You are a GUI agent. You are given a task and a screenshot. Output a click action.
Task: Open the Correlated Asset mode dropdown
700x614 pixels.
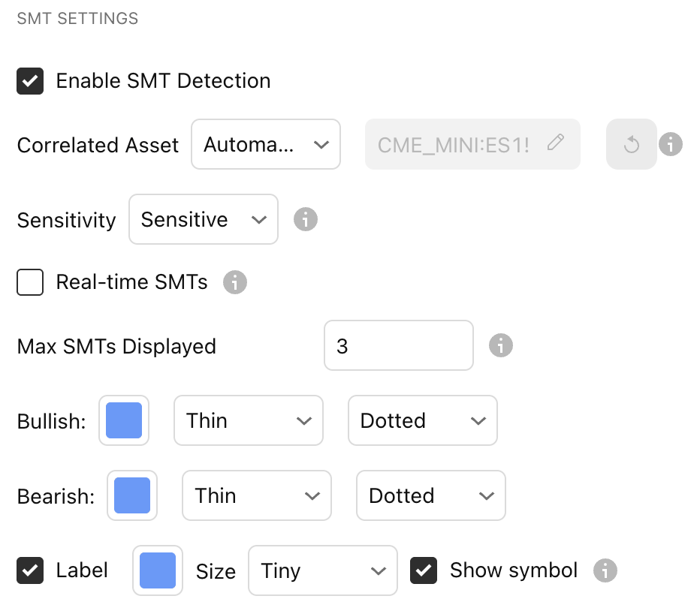(x=266, y=144)
